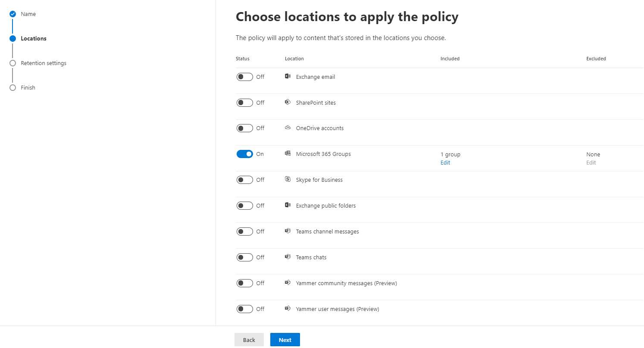
Task: Edit included groups for Microsoft 365 Groups
Action: [x=445, y=163]
